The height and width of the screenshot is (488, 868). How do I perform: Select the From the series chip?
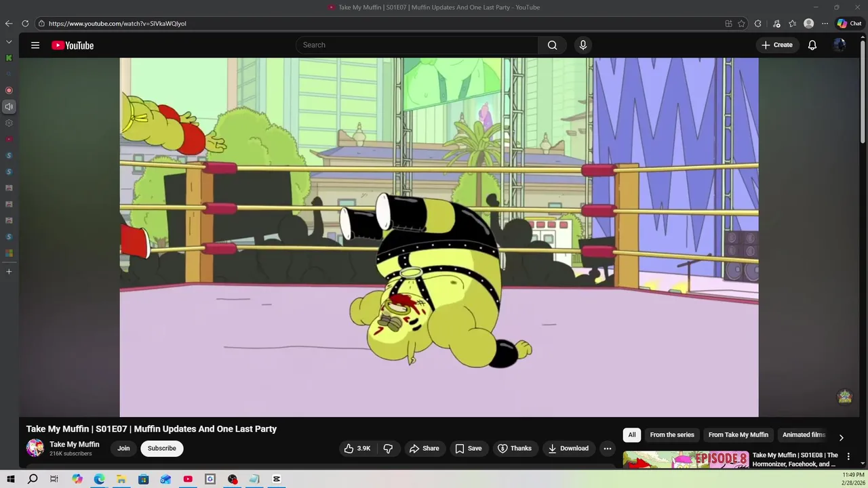[672, 435]
